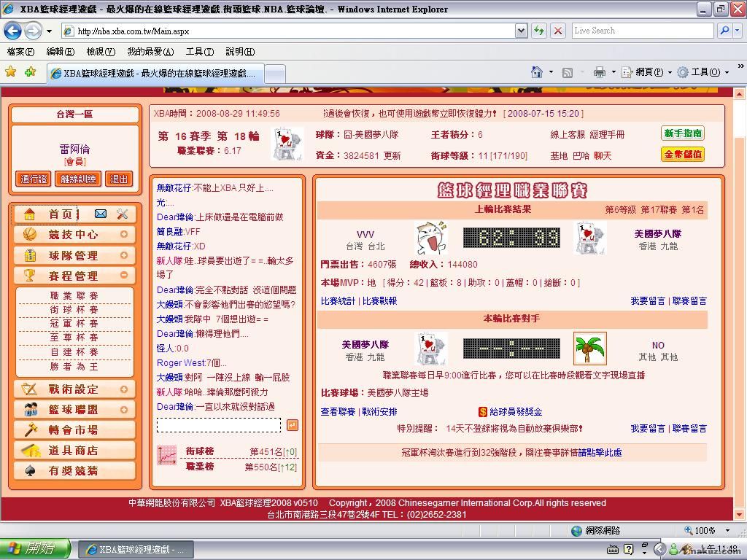
Task: Click the spade icon of 有獎競猜
Action: tap(29, 471)
